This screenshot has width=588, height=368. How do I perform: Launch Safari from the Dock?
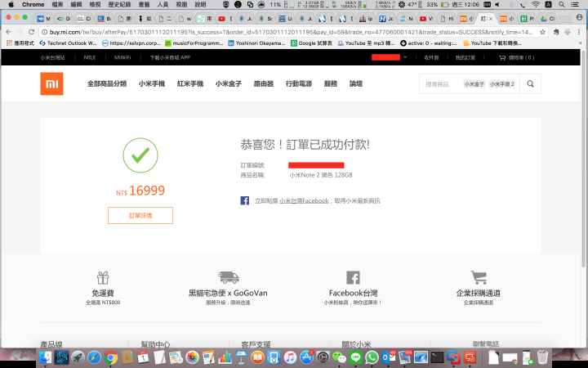(95, 357)
